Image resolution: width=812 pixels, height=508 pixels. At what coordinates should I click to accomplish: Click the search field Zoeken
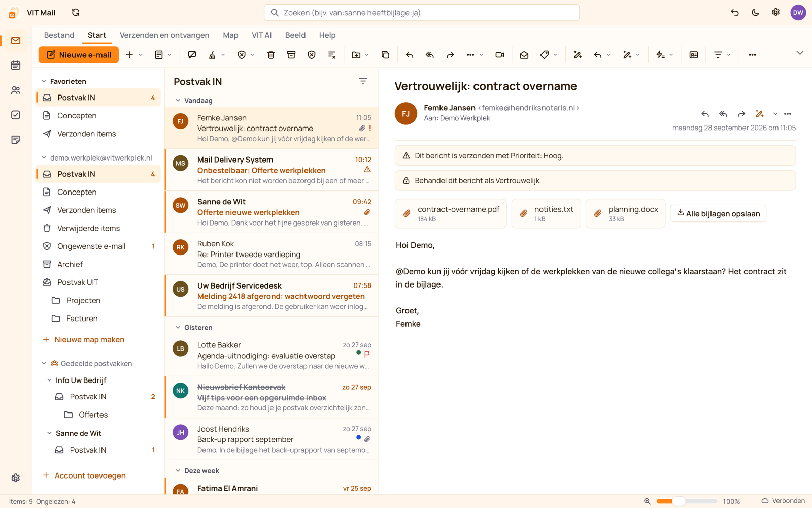pos(422,13)
